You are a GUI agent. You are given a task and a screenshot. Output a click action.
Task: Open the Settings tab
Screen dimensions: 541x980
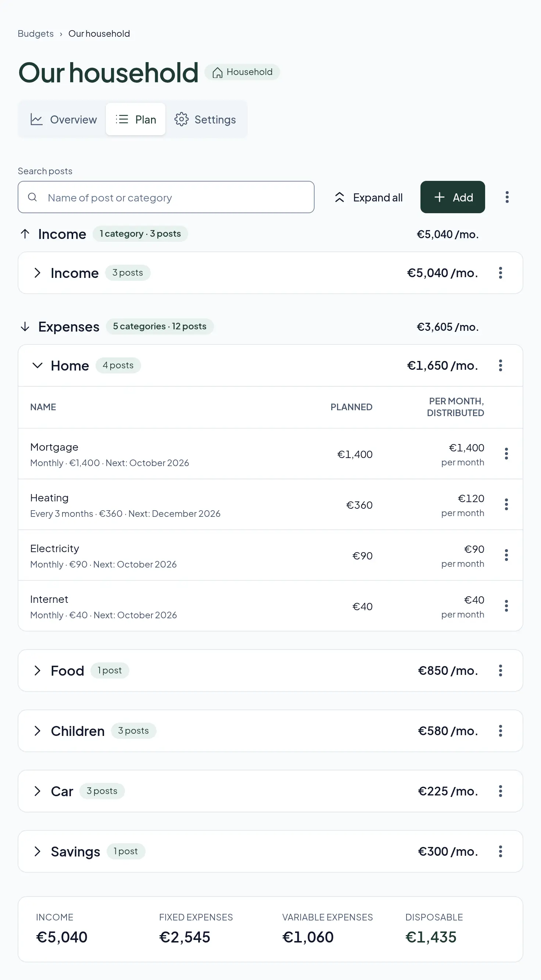[205, 119]
